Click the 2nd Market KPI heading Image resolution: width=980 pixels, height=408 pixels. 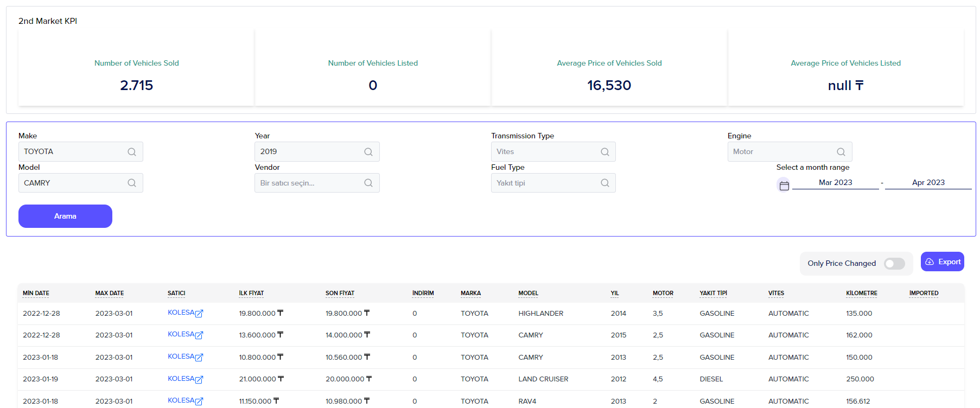coord(48,21)
